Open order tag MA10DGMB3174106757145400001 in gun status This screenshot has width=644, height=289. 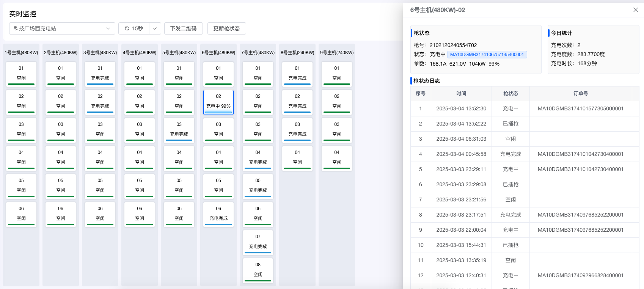(x=487, y=55)
